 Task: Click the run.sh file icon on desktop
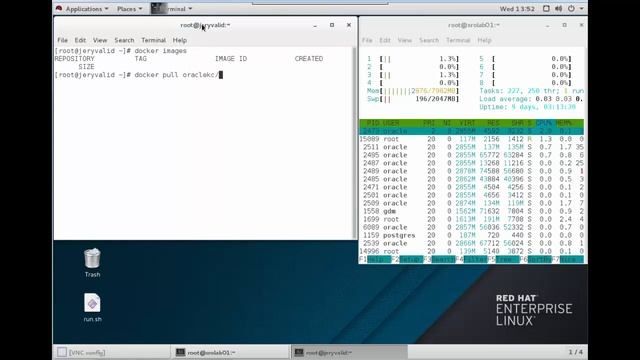click(92, 307)
